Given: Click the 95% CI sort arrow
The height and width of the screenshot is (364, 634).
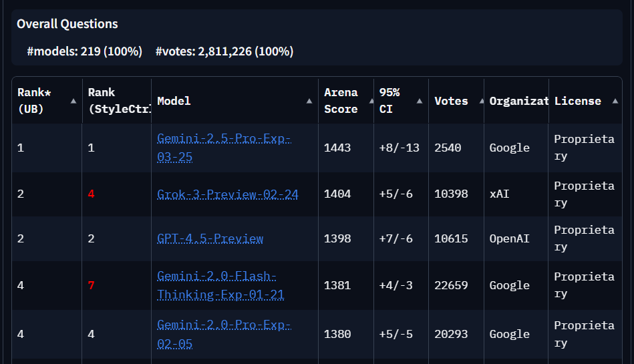Looking at the screenshot, I should 419,101.
